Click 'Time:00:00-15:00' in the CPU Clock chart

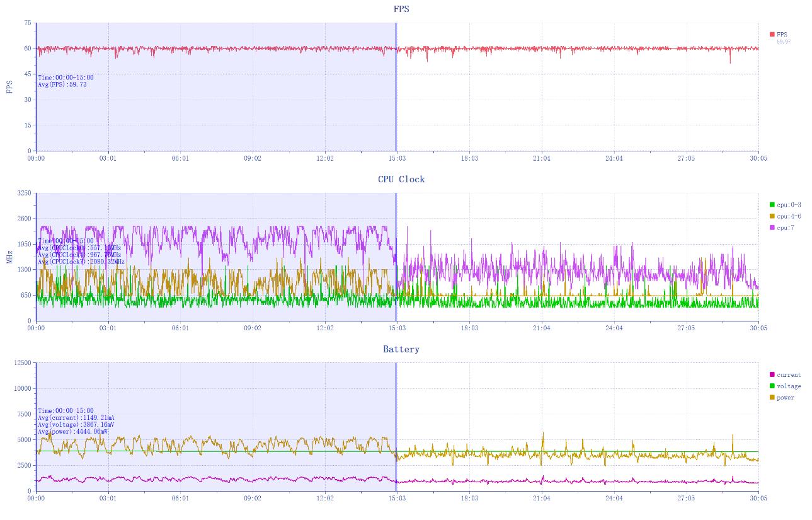pos(66,241)
